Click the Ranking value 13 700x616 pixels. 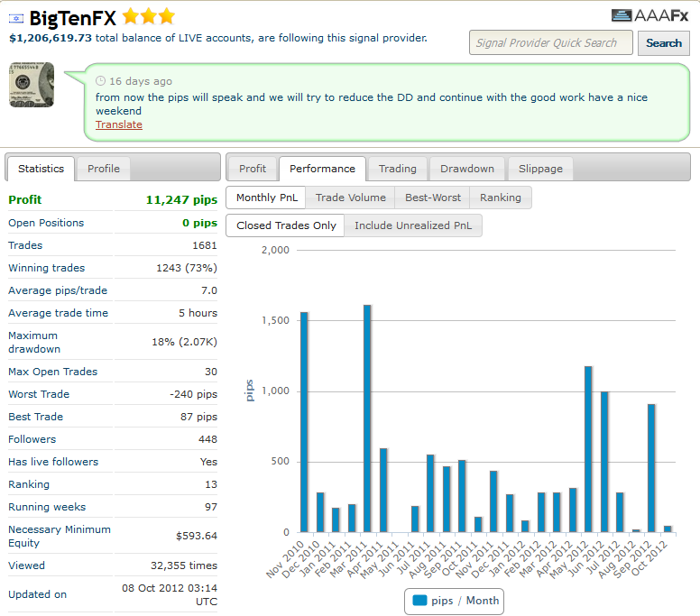click(x=211, y=484)
